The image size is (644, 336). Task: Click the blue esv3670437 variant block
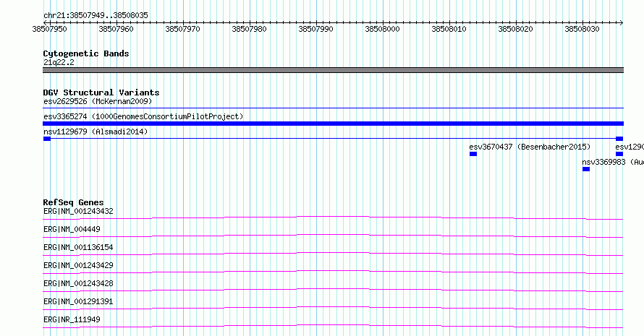coord(473,154)
